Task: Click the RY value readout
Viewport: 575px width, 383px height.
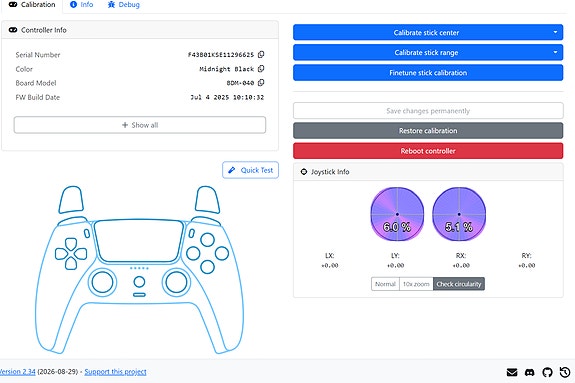Action: pos(527,265)
